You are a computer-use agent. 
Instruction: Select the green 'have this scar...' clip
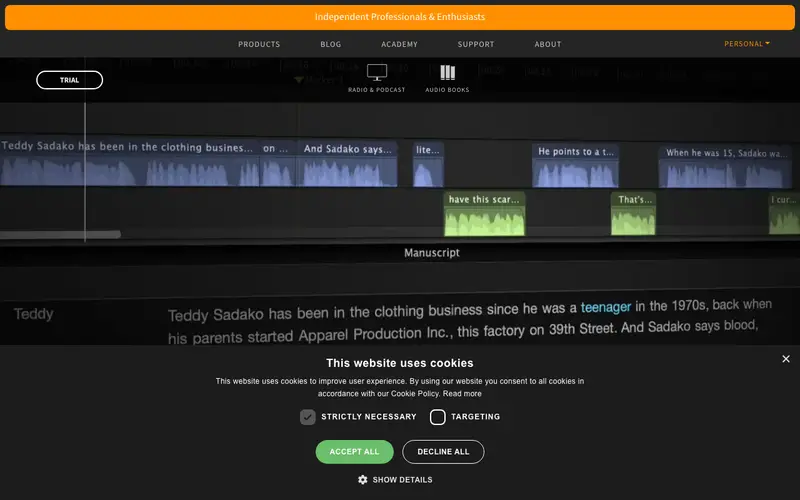(484, 213)
